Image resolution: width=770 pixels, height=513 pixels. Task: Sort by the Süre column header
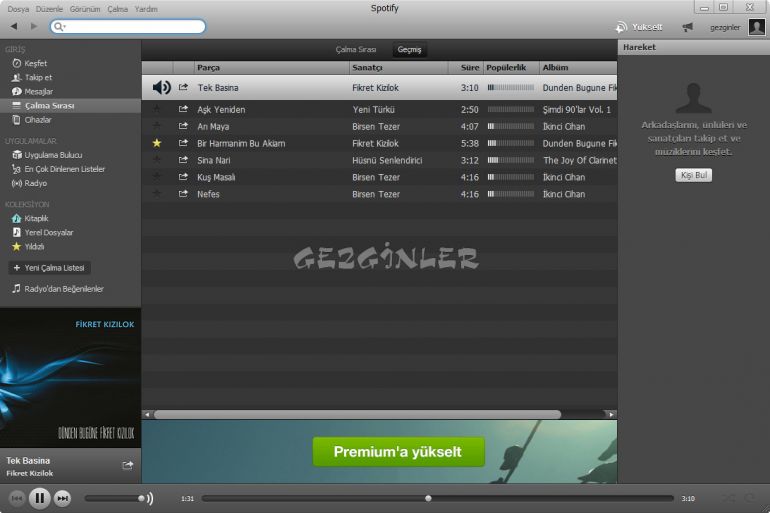[x=466, y=68]
